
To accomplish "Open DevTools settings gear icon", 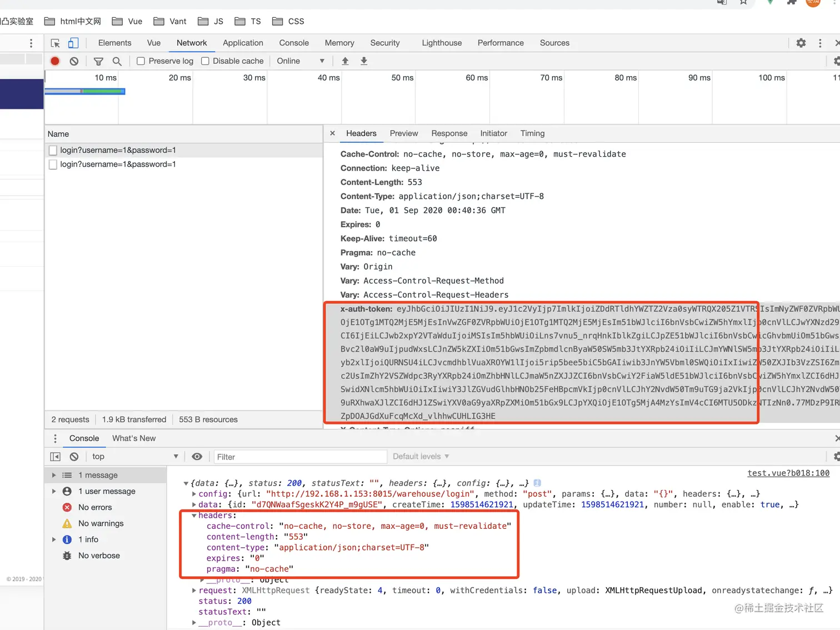I will point(801,43).
